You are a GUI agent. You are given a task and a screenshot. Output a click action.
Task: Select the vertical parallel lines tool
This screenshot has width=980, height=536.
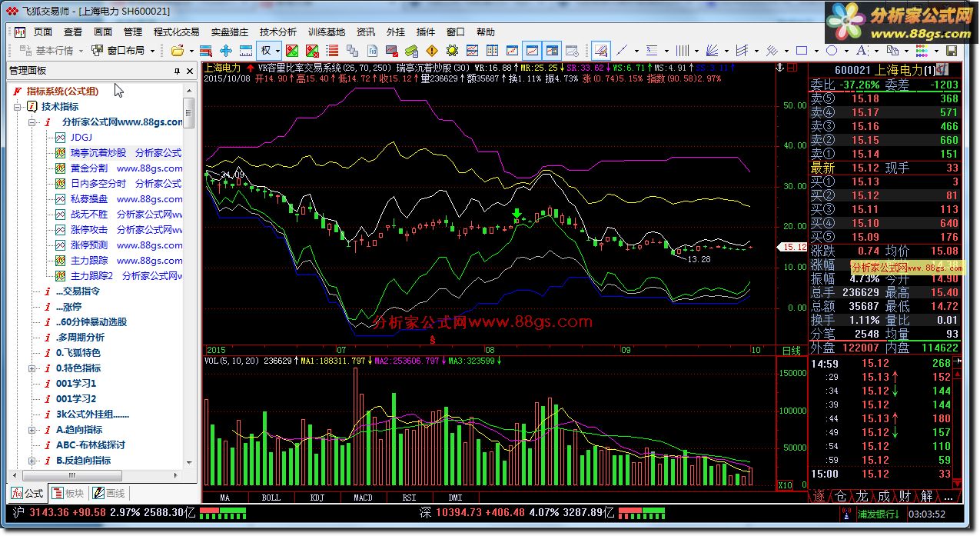[682, 51]
